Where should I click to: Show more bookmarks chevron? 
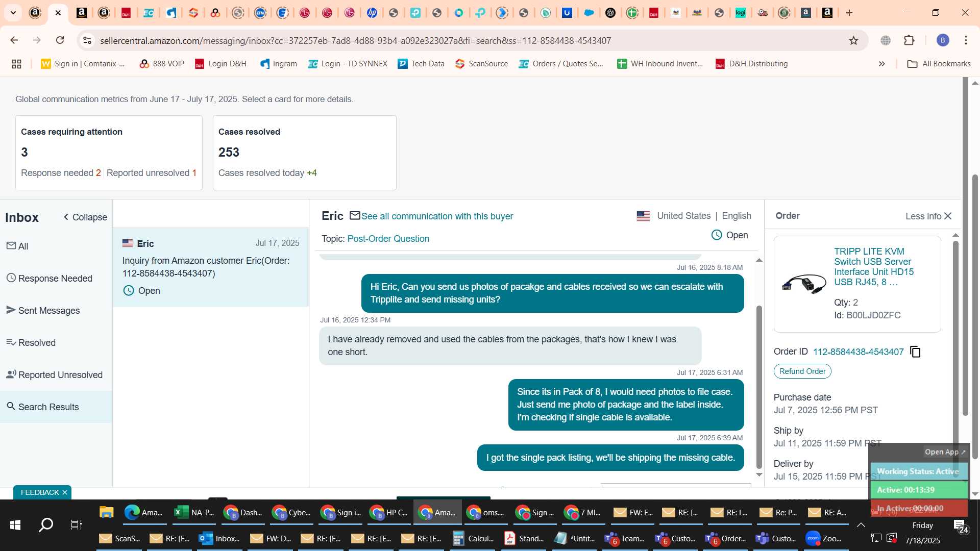881,64
